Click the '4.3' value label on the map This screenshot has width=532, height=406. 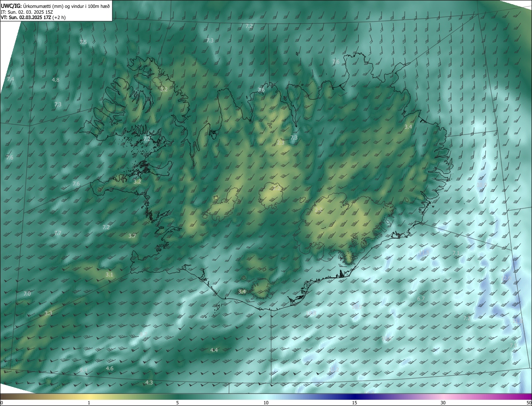point(149,382)
